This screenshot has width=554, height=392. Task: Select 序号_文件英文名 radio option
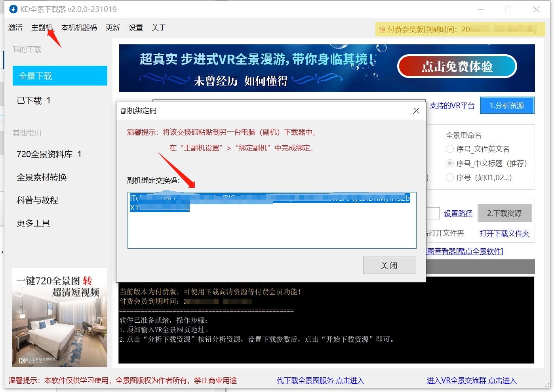(450, 149)
